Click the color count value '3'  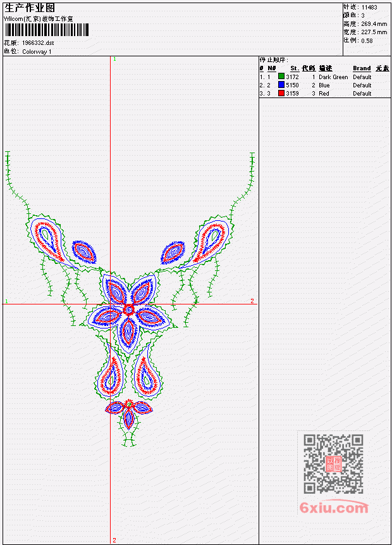(x=363, y=16)
